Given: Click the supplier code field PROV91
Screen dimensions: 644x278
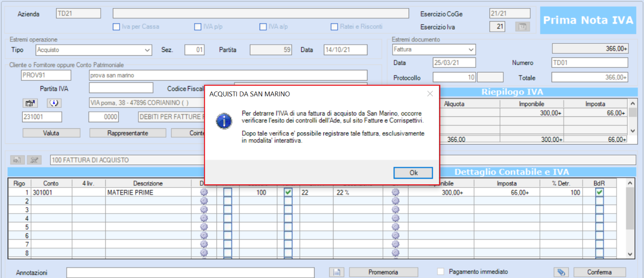Looking at the screenshot, I should 46,75.
